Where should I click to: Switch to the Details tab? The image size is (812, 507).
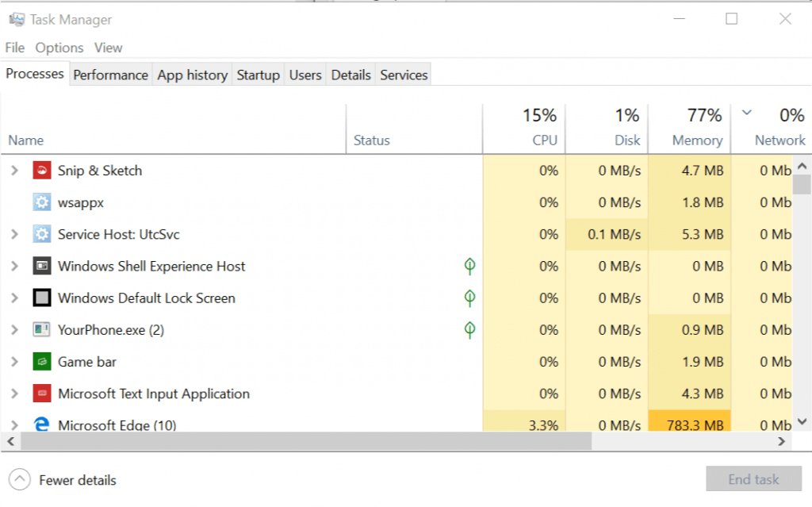click(350, 75)
